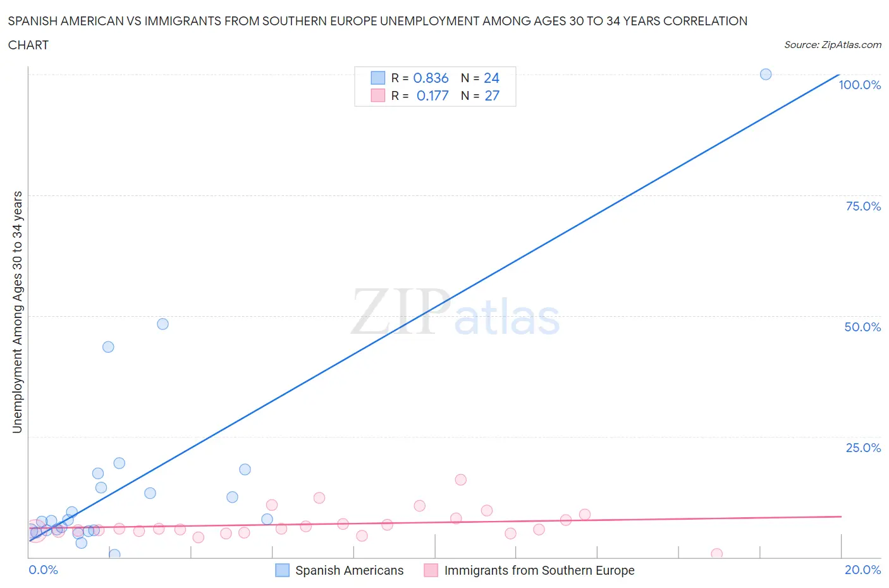
Task: Click the 100.0% y-axis label
Action: point(860,85)
